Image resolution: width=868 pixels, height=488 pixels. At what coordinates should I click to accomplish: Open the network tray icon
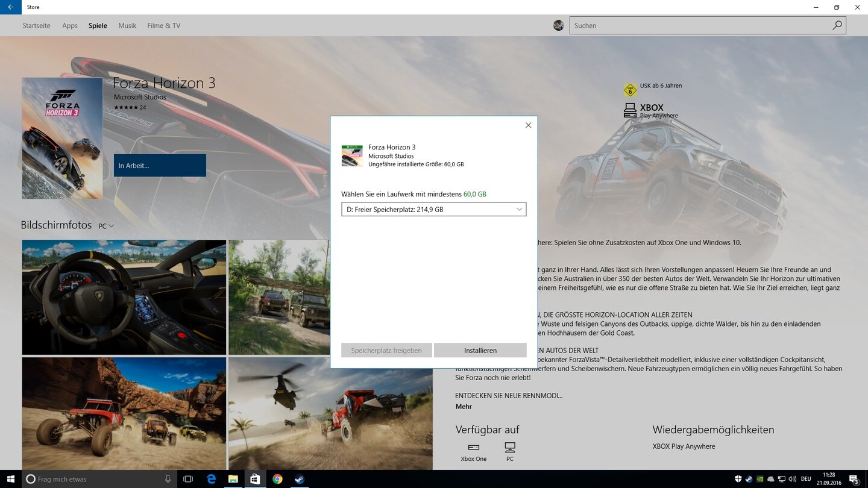coord(781,479)
